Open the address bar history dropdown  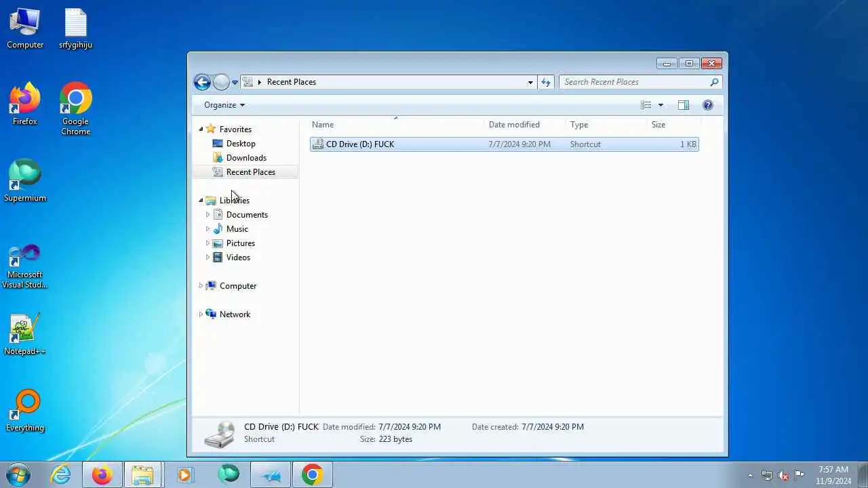tap(530, 82)
